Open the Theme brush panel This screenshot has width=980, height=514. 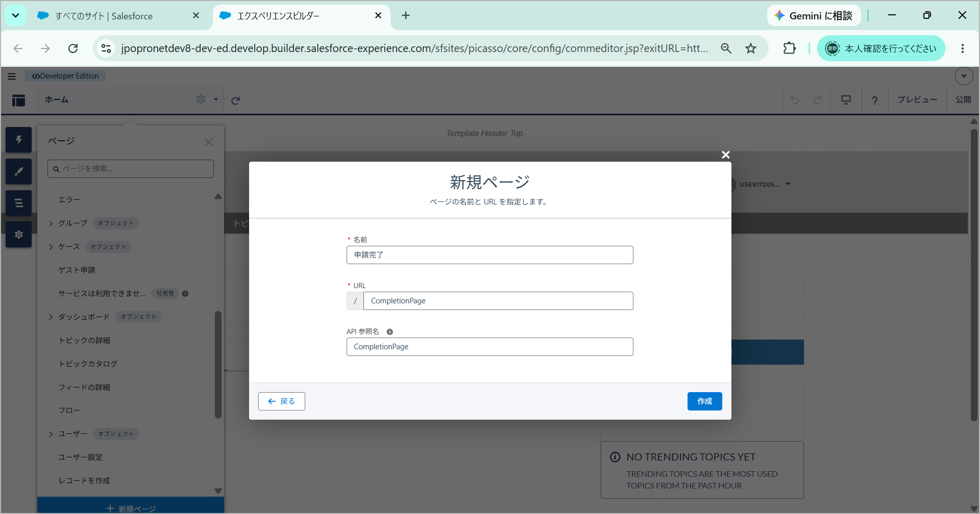point(19,171)
